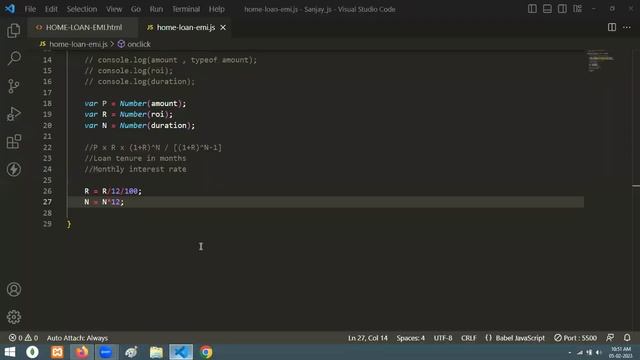The image size is (640, 360).
Task: Open File Explorer from the taskbar
Action: (x=156, y=352)
